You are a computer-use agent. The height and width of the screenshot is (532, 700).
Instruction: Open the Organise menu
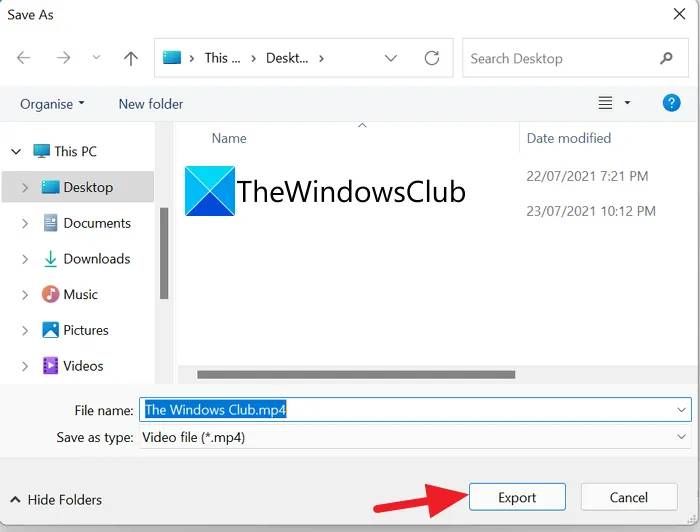click(x=52, y=104)
